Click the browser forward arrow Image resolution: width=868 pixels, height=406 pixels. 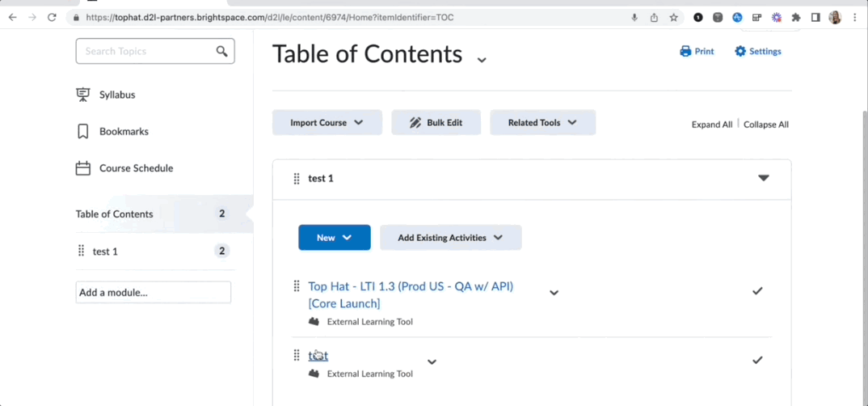[32, 17]
